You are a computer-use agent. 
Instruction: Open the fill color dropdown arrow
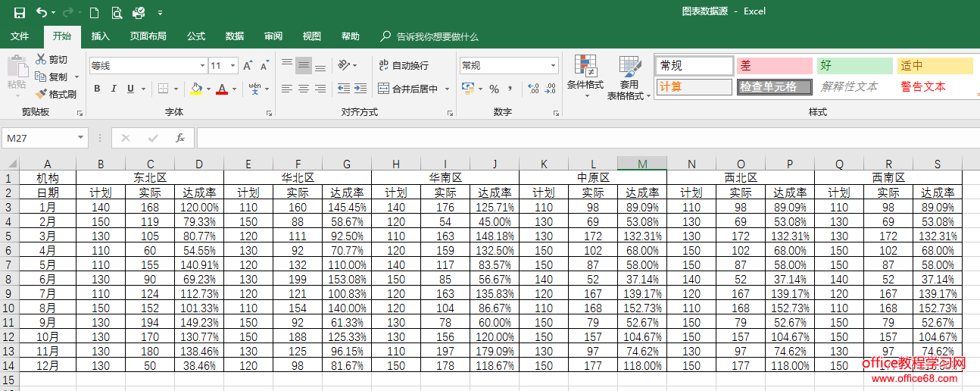point(208,89)
